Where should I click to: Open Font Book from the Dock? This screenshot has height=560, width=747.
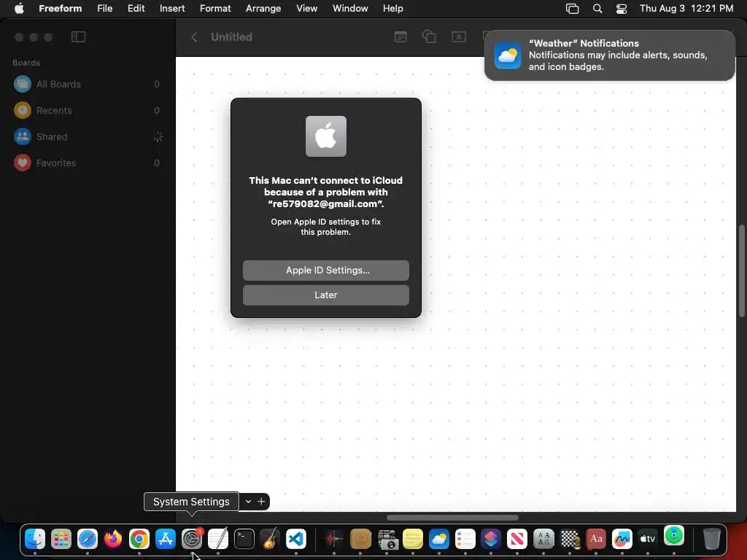click(543, 539)
